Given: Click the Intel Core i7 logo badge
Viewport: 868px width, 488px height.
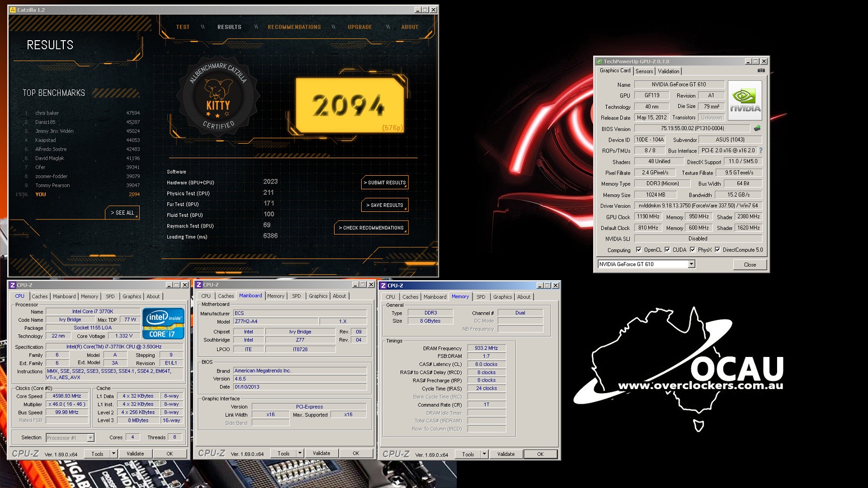Looking at the screenshot, I should pos(163,324).
